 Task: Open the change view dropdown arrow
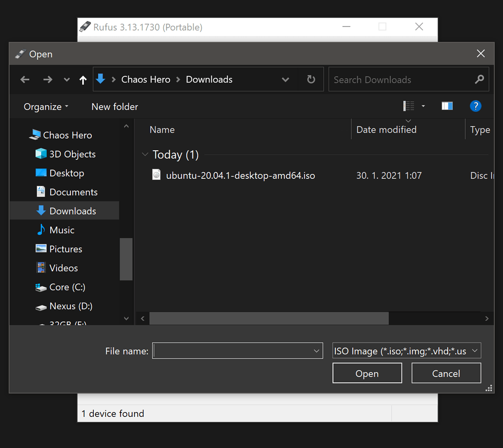(x=423, y=105)
